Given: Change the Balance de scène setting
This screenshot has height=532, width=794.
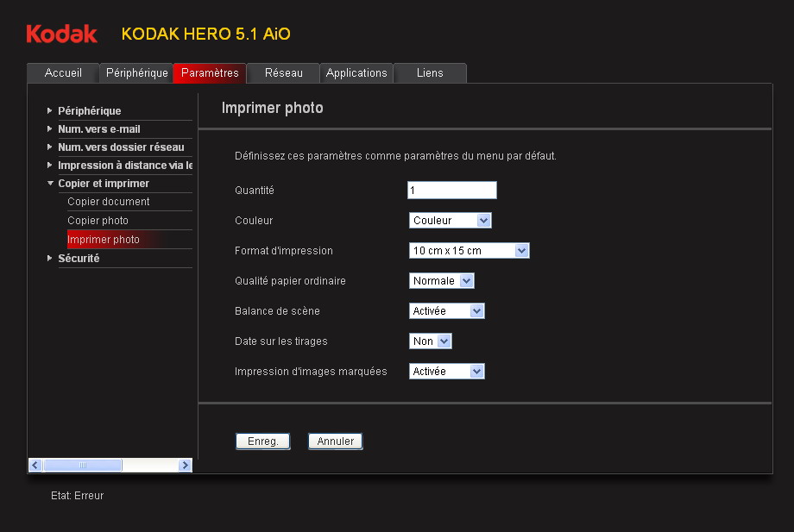Looking at the screenshot, I should click(446, 311).
